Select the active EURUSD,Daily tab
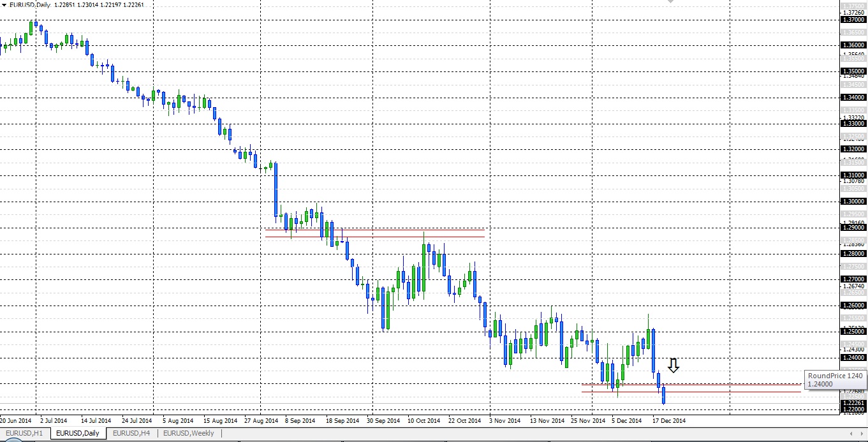This screenshot has width=868, height=442. click(x=77, y=434)
